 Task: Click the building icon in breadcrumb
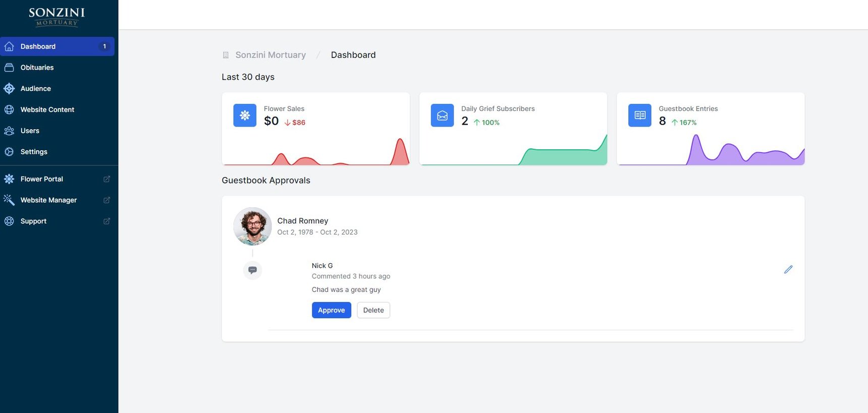click(226, 55)
